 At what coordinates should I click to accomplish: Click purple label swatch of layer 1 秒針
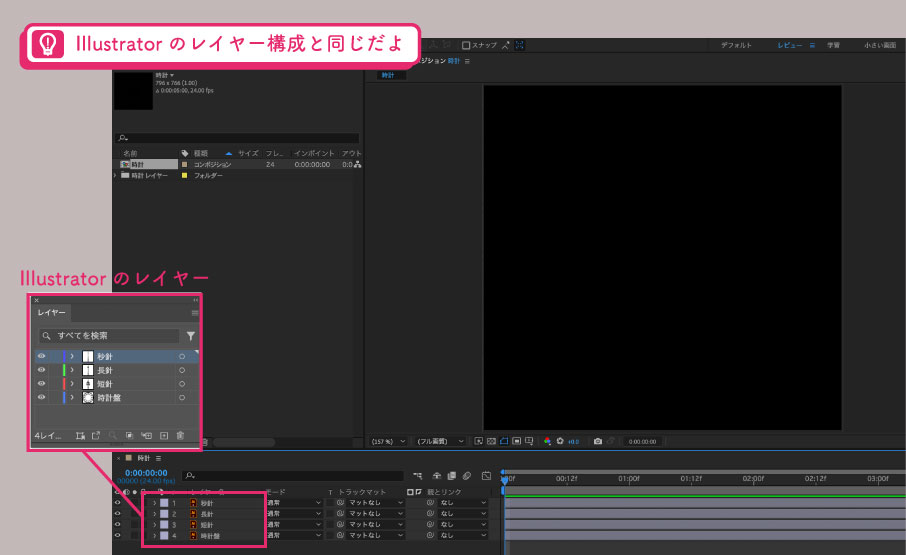point(165,503)
